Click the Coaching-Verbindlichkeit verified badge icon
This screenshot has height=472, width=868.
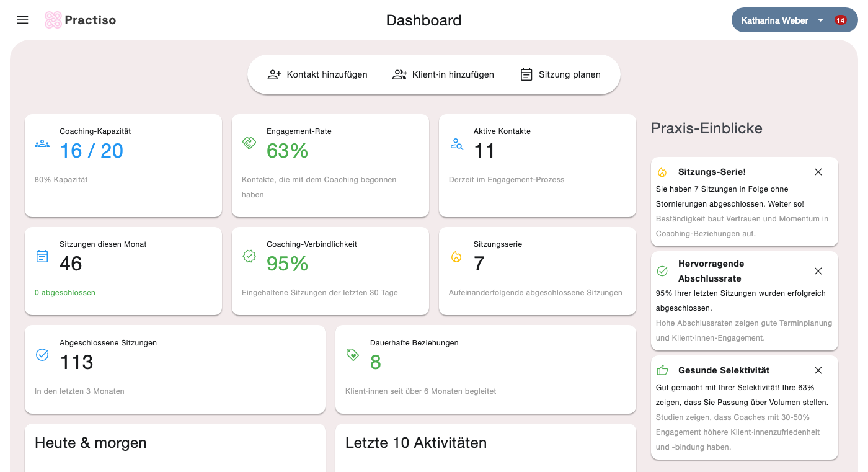point(249,256)
